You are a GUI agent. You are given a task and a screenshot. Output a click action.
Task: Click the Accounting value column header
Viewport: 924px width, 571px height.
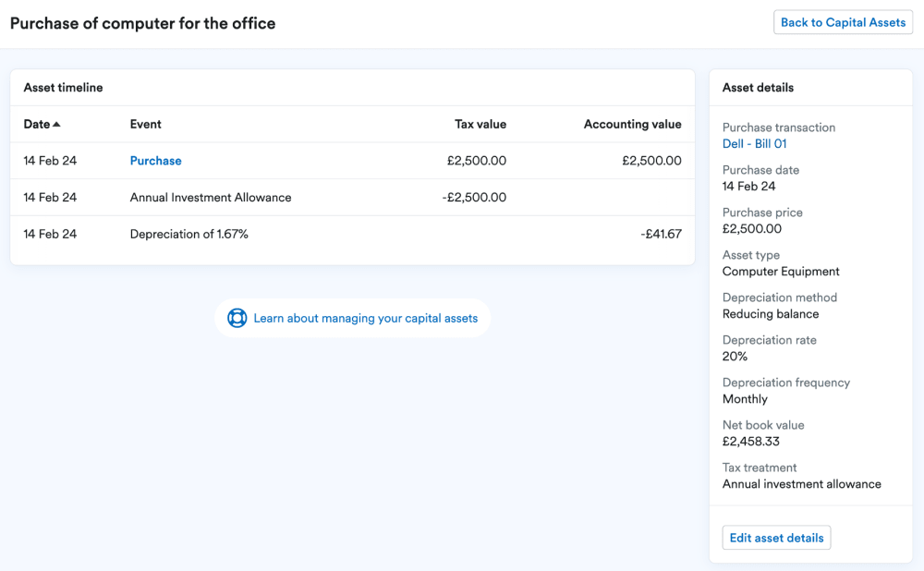point(632,124)
